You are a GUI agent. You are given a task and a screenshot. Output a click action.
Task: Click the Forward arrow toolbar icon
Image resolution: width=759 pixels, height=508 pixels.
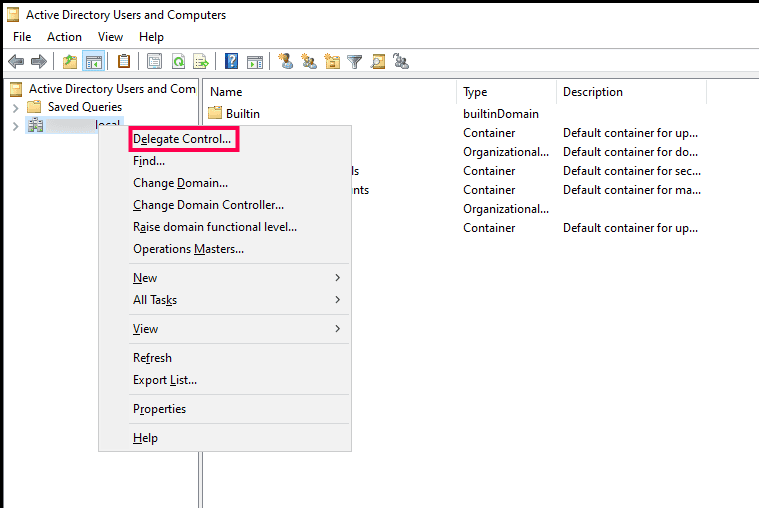(x=39, y=62)
